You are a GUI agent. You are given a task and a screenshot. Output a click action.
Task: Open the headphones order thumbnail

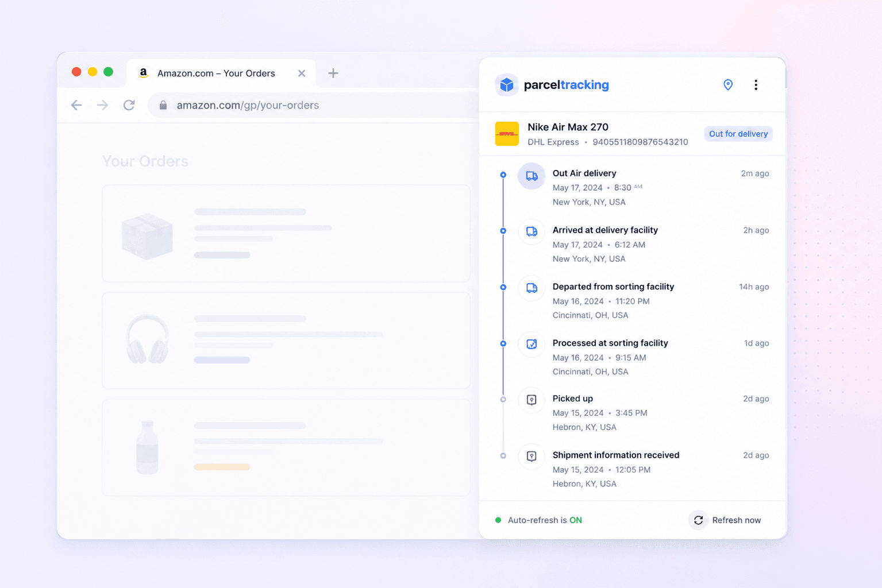(x=148, y=339)
